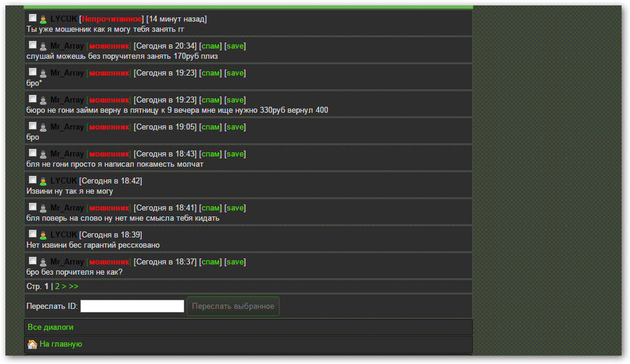This screenshot has height=364, width=630.
Task: Tick the checkbox for the 18:41 message
Action: click(32, 206)
